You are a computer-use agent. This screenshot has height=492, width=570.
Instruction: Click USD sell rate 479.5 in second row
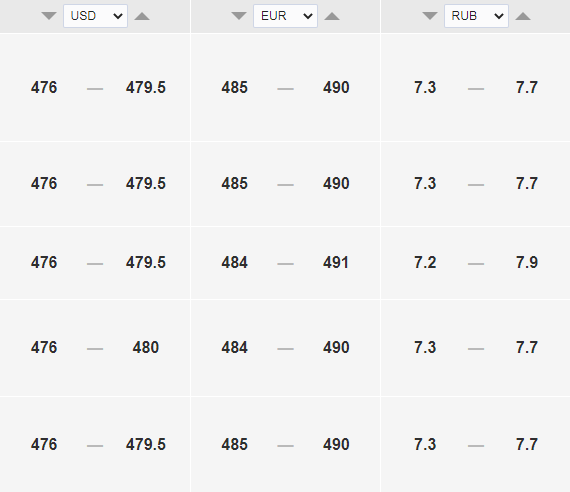pos(146,184)
